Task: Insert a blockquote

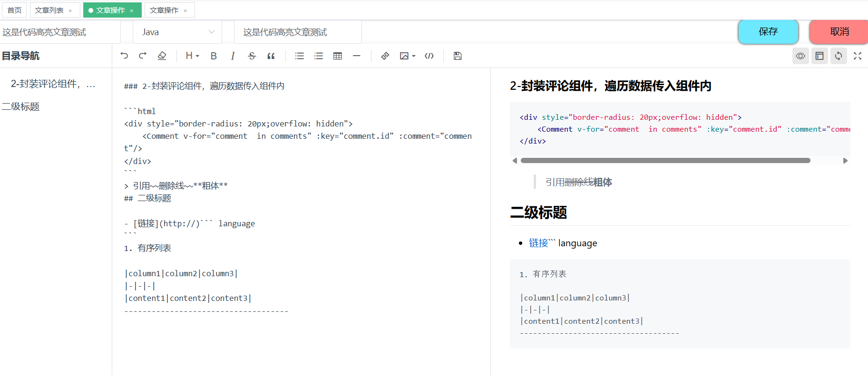Action: click(271, 56)
